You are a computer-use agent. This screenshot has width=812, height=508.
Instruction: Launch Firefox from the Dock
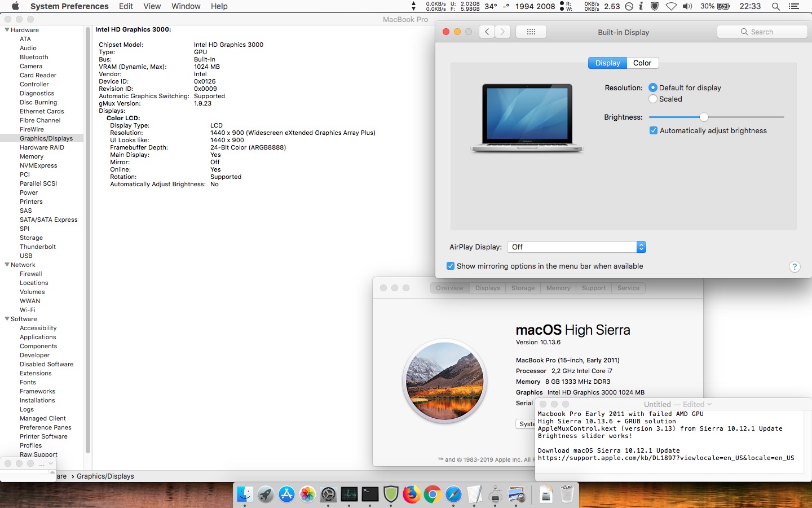(x=412, y=494)
